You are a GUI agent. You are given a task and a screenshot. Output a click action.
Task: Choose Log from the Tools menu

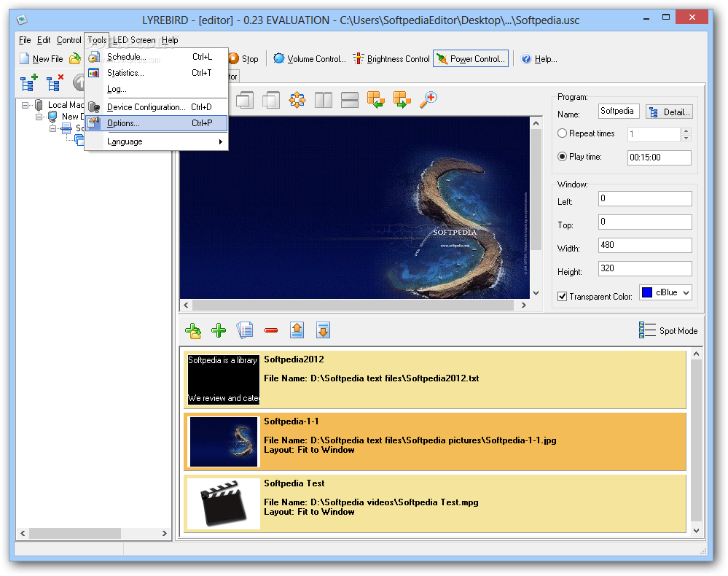[x=157, y=89]
